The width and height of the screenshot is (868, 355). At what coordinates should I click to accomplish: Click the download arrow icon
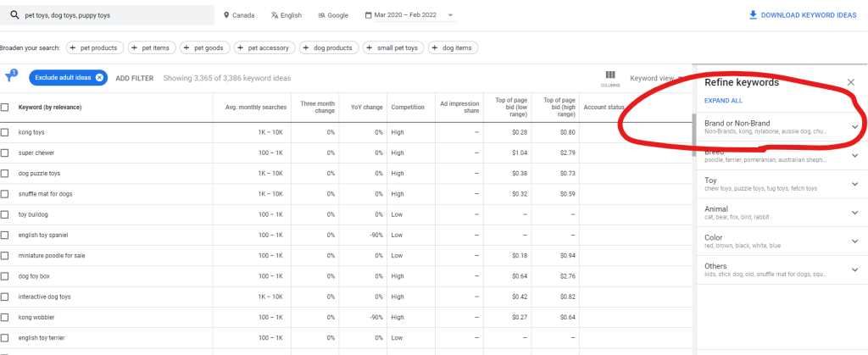coord(753,15)
